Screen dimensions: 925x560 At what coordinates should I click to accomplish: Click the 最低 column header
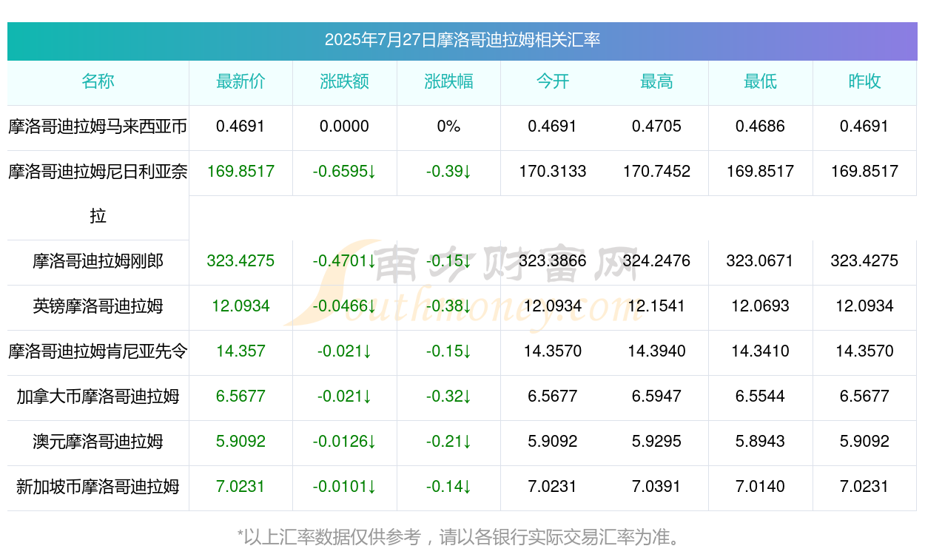point(761,82)
